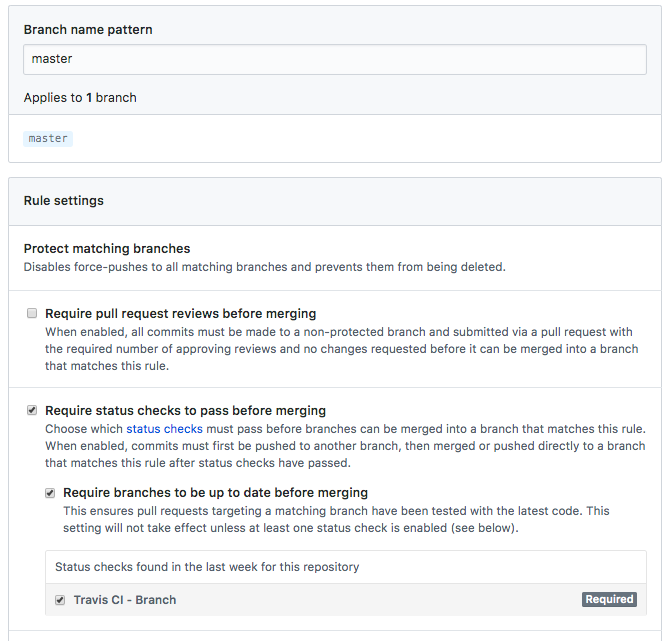This screenshot has height=641, width=669.
Task: Click the "Travis CI - Branch" label text
Action: pyautogui.click(x=125, y=600)
